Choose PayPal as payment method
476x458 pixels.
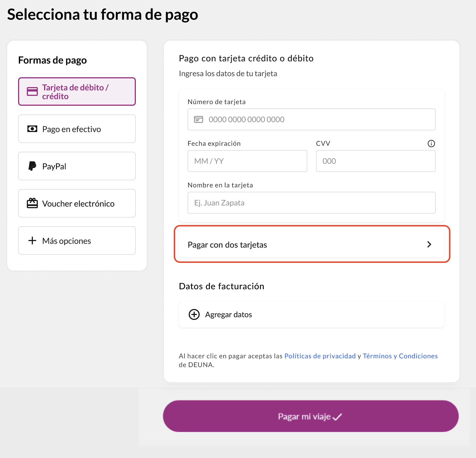(77, 166)
